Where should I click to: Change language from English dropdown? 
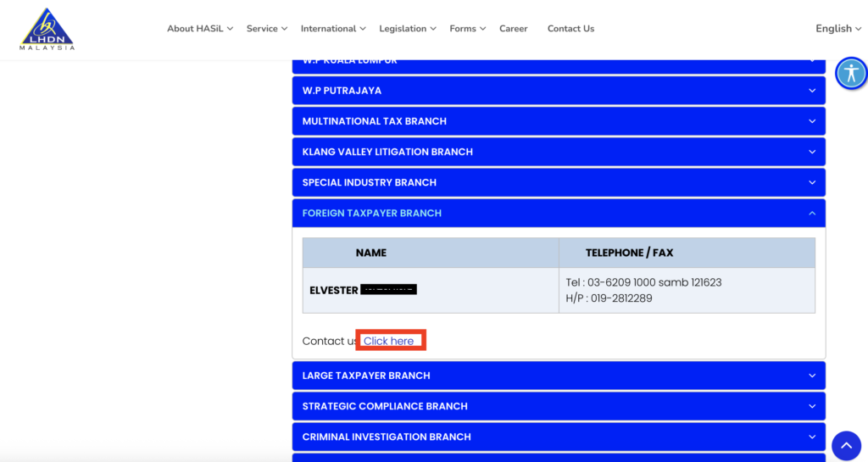pos(838,29)
